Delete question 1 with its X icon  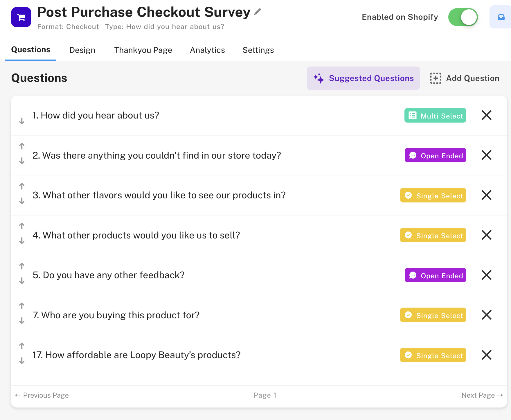[x=486, y=115]
